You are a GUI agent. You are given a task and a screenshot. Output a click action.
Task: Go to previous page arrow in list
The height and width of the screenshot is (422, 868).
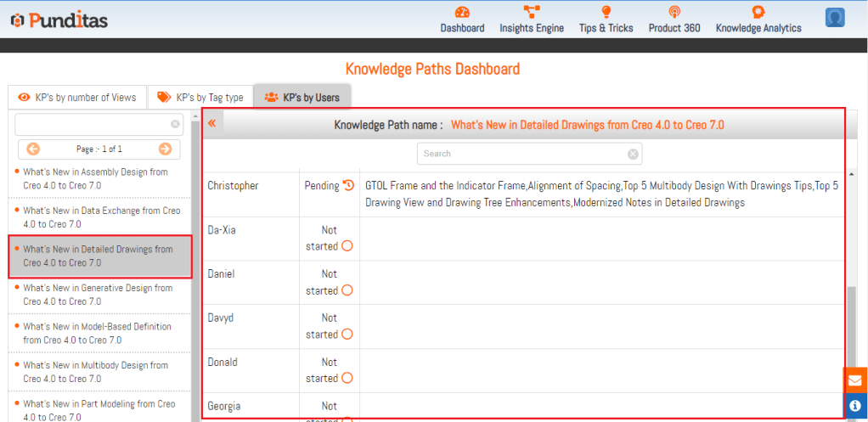tap(33, 149)
